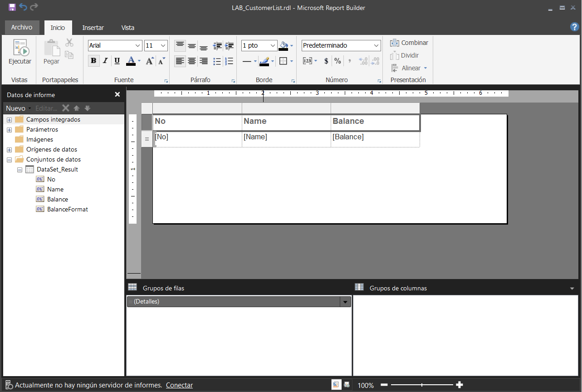Toggle italic formatting

105,61
